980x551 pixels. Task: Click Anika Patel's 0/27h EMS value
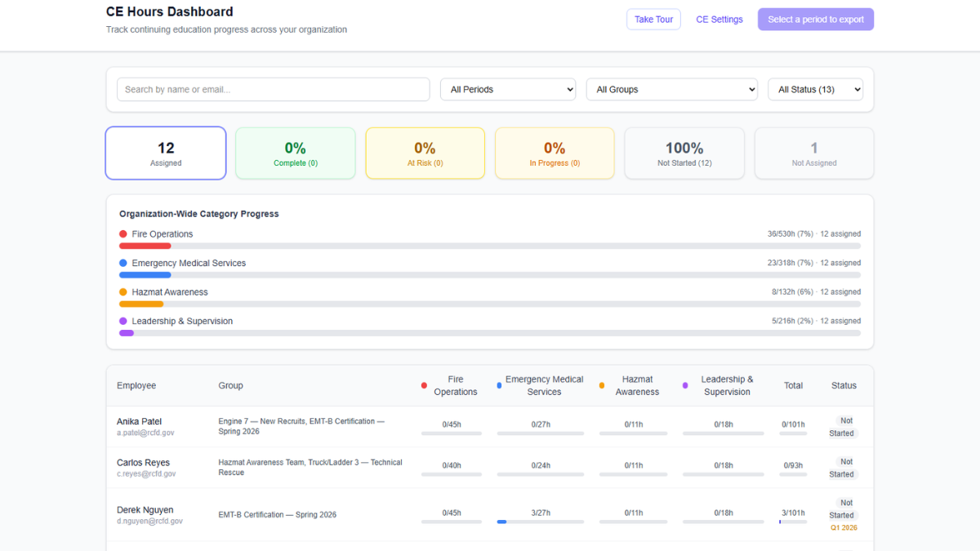click(x=540, y=424)
